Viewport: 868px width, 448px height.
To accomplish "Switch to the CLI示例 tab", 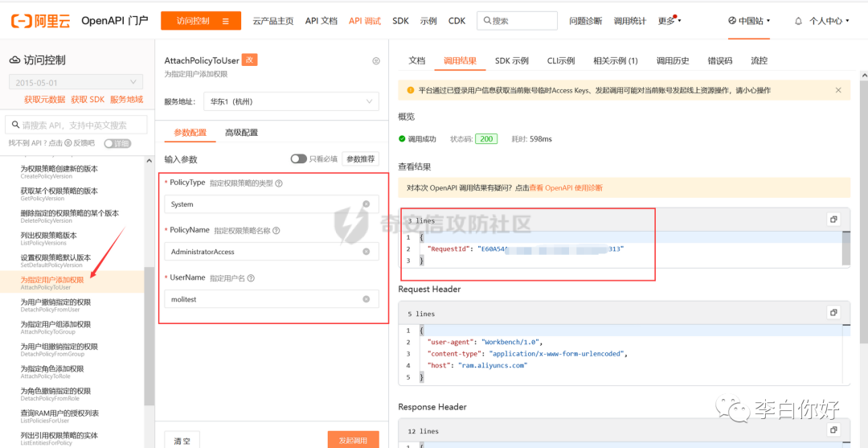I will [x=561, y=60].
